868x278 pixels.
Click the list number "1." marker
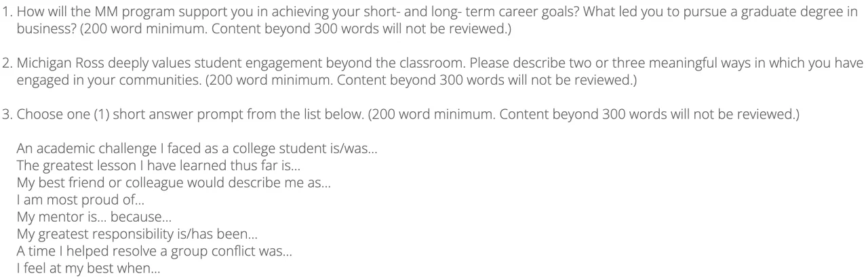[x=7, y=12]
